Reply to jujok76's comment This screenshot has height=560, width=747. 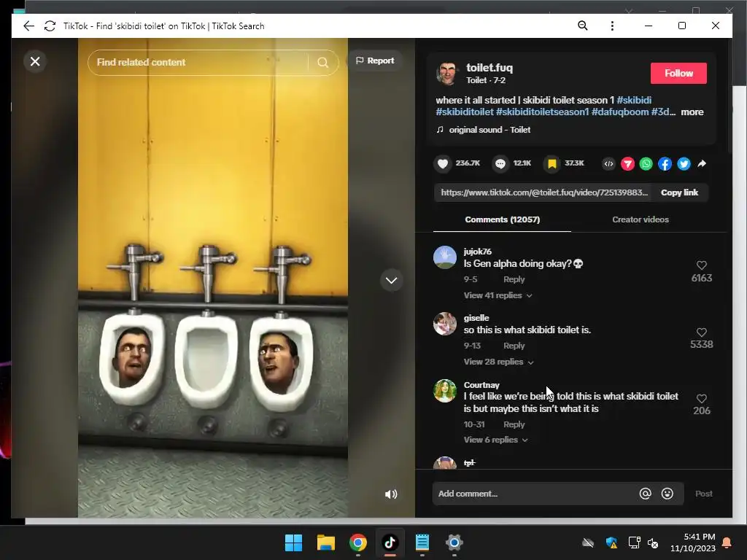[514, 279]
